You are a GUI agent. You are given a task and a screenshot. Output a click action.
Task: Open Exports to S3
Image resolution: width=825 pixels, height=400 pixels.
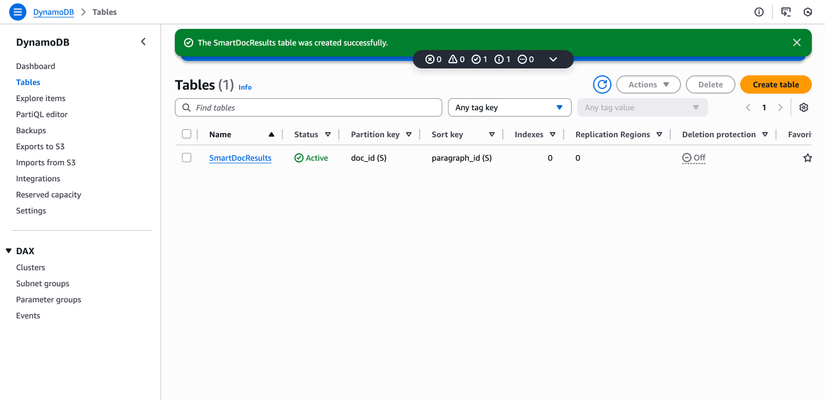(40, 146)
